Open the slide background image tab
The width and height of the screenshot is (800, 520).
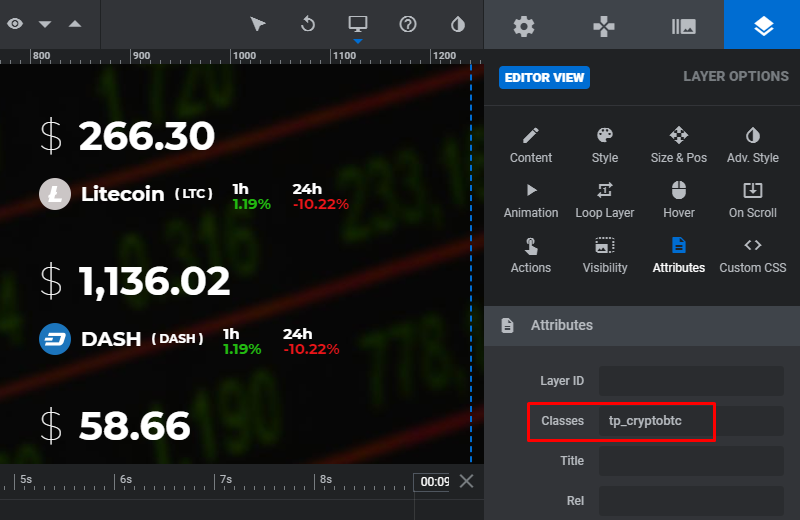tap(684, 26)
